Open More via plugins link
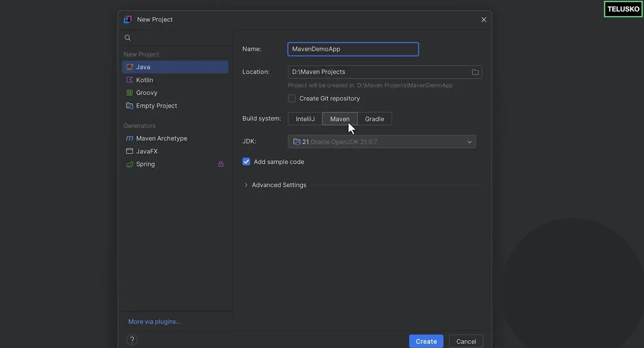Screen dimensions: 644x348 coord(154,322)
